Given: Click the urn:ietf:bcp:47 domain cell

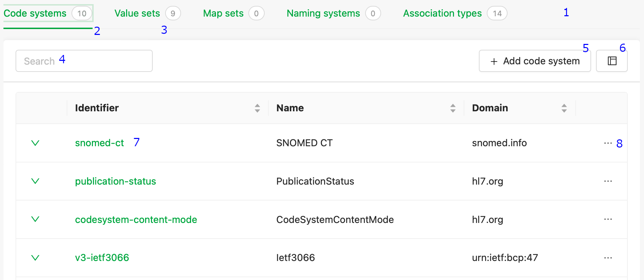Looking at the screenshot, I should pos(505,258).
